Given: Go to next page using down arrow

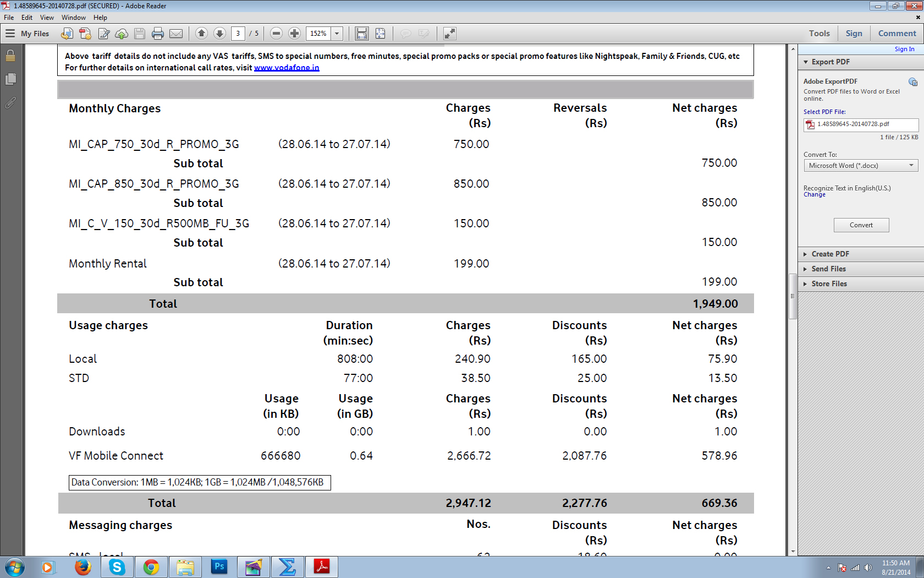Looking at the screenshot, I should click(x=219, y=34).
